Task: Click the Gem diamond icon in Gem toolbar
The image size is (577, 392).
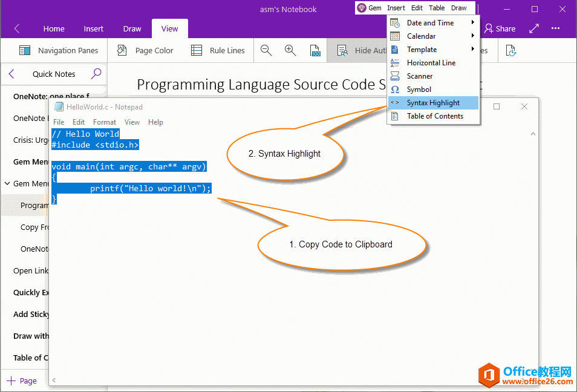Action: tap(362, 8)
